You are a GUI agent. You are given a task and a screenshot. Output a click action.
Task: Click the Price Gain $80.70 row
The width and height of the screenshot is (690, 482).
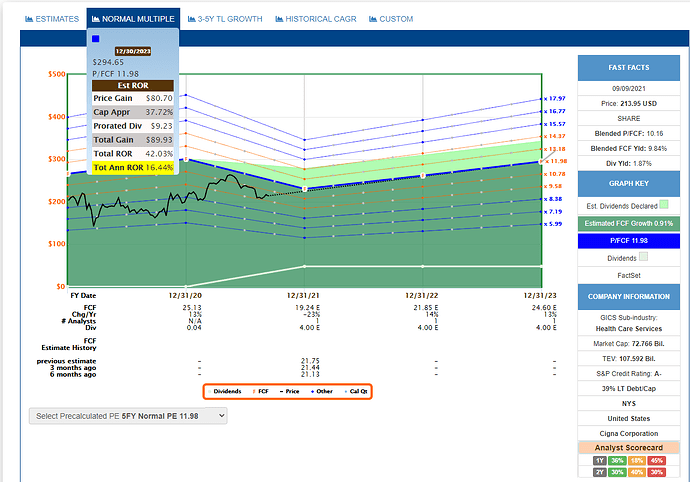click(133, 98)
